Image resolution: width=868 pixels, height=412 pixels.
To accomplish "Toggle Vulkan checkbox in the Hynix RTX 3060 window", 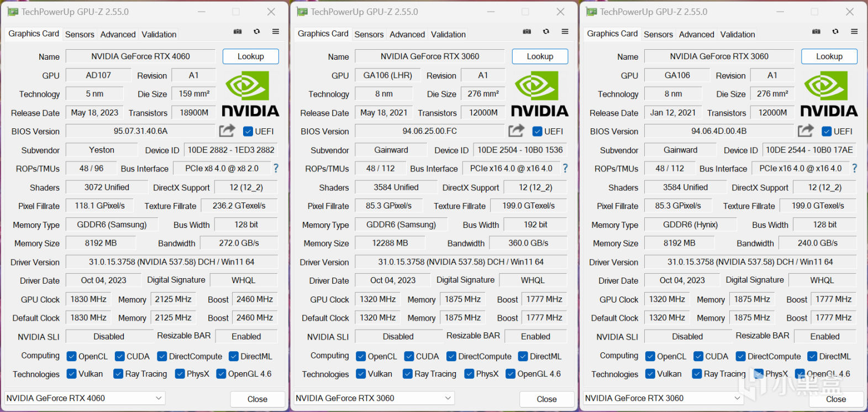I will (x=650, y=374).
